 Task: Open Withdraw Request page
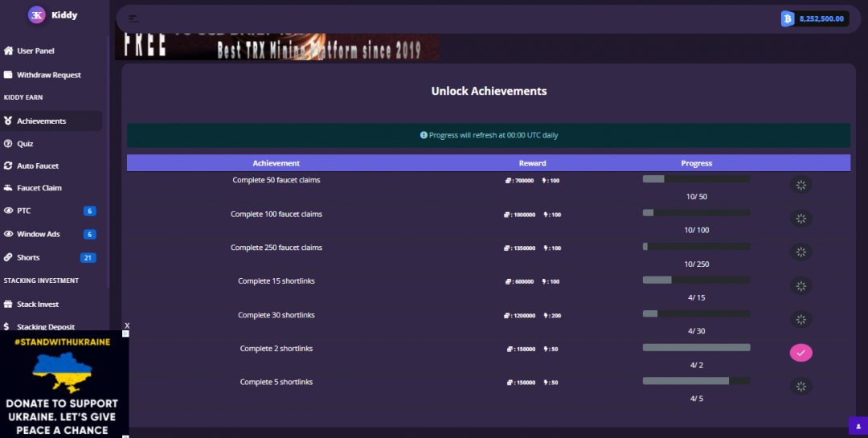pyautogui.click(x=48, y=75)
